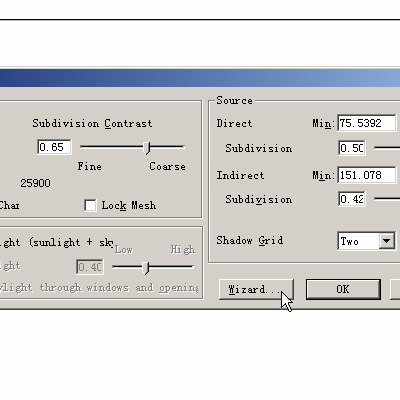Screen dimensions: 400x400
Task: Click the Coarse label under the slider
Action: click(167, 166)
